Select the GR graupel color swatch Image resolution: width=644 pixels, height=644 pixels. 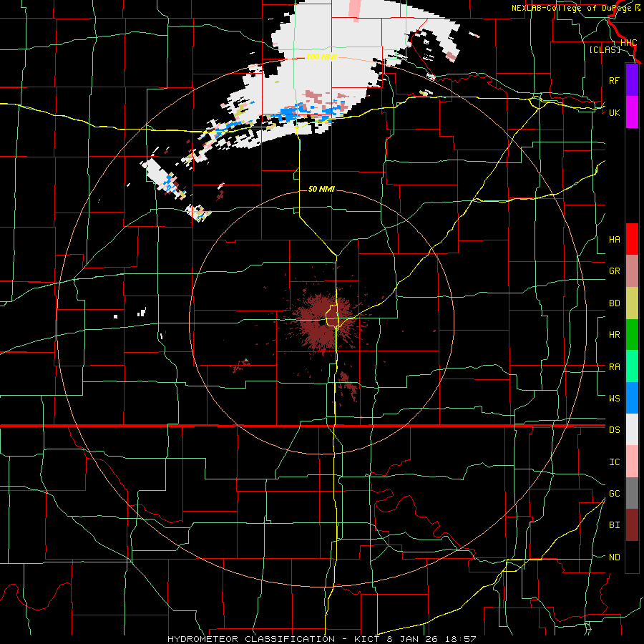pyautogui.click(x=632, y=271)
